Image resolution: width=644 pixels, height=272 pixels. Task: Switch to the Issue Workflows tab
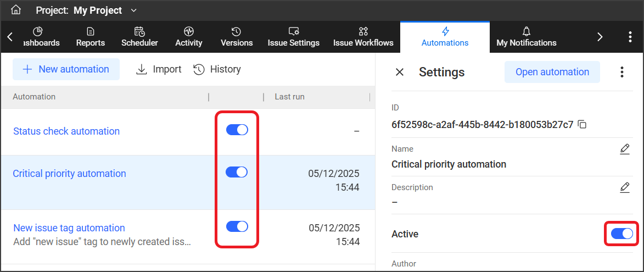coord(363,37)
